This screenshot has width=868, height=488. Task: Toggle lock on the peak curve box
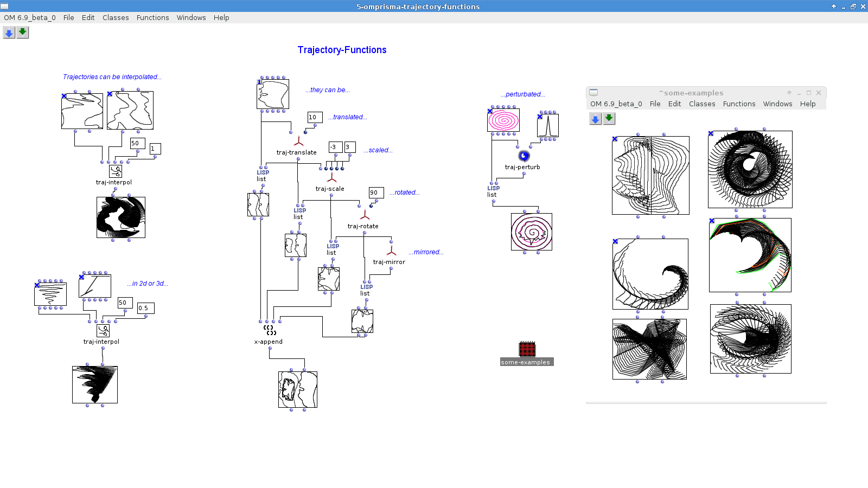point(540,117)
